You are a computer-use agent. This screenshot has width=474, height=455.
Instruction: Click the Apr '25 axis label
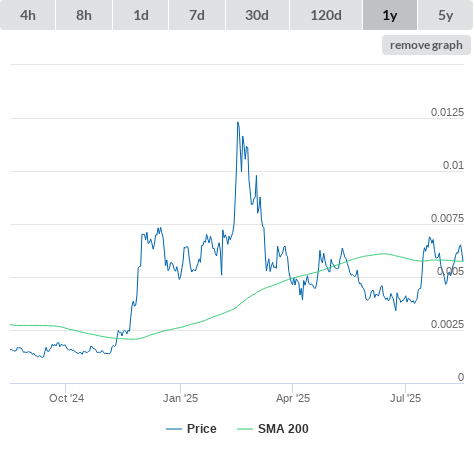(x=293, y=398)
